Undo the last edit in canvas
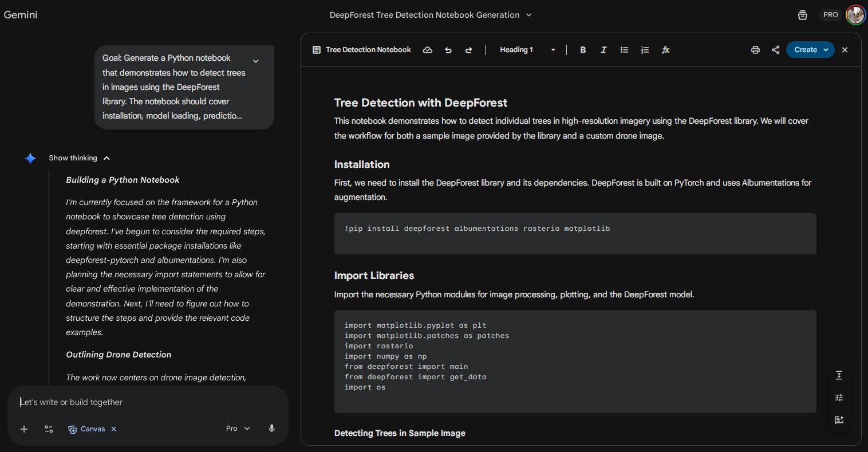 (x=448, y=50)
